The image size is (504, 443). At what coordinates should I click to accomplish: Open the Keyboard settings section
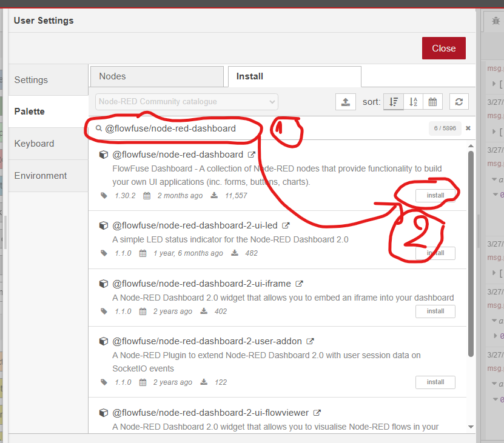(34, 144)
